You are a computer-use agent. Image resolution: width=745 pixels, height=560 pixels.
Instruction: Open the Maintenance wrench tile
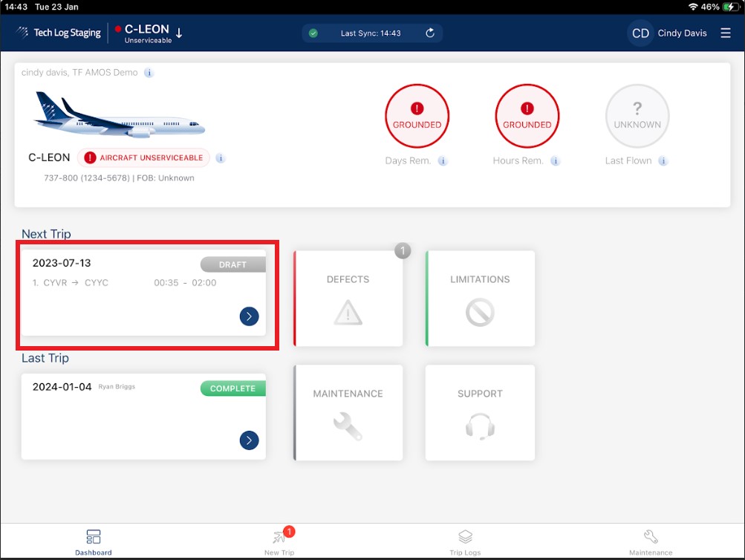[348, 412]
